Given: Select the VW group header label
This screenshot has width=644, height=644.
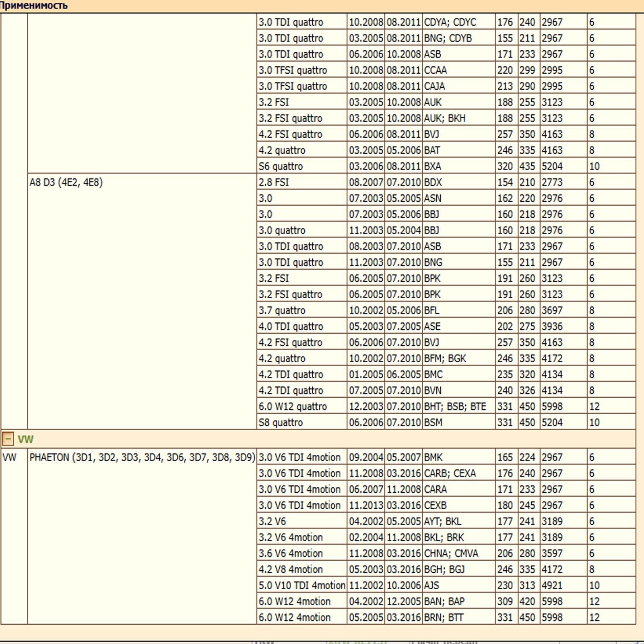Looking at the screenshot, I should (26, 439).
